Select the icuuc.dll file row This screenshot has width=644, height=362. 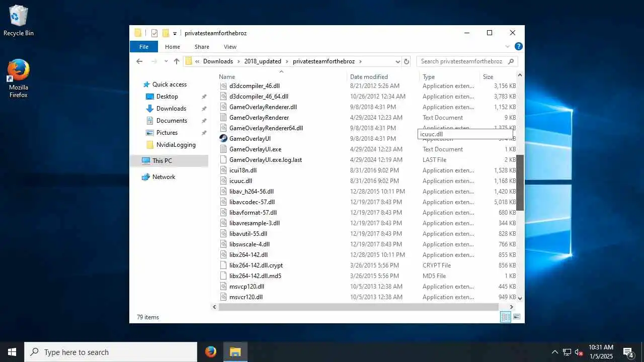pyautogui.click(x=368, y=181)
